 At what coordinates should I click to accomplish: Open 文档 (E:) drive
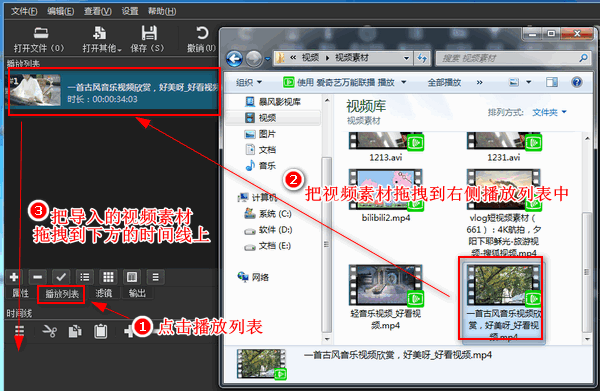click(x=267, y=246)
